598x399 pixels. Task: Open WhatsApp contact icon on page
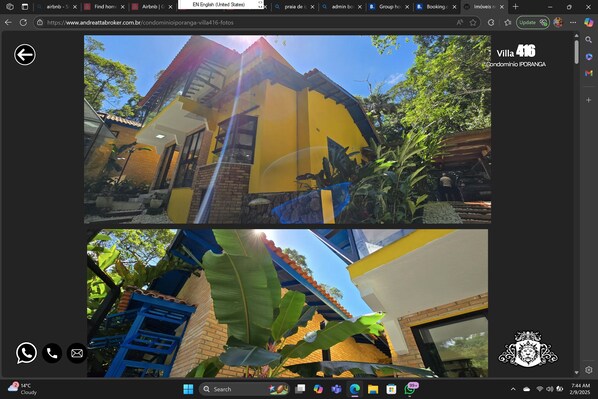26,352
